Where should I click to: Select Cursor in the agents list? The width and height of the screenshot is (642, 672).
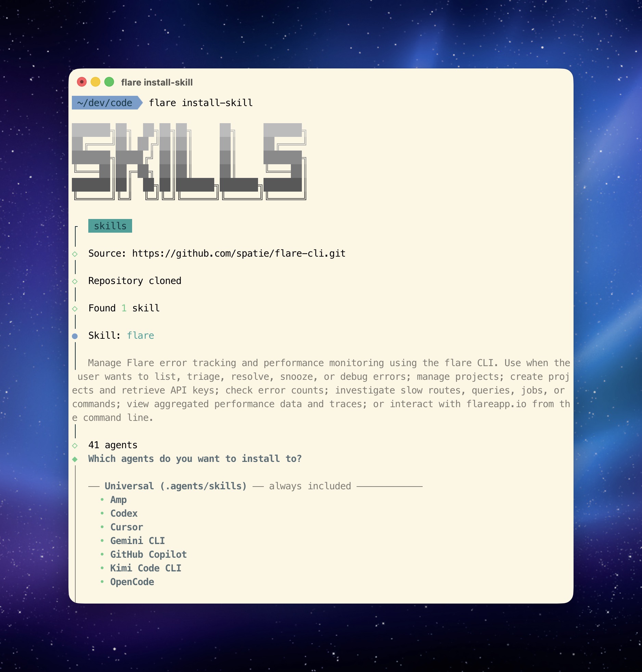[127, 527]
